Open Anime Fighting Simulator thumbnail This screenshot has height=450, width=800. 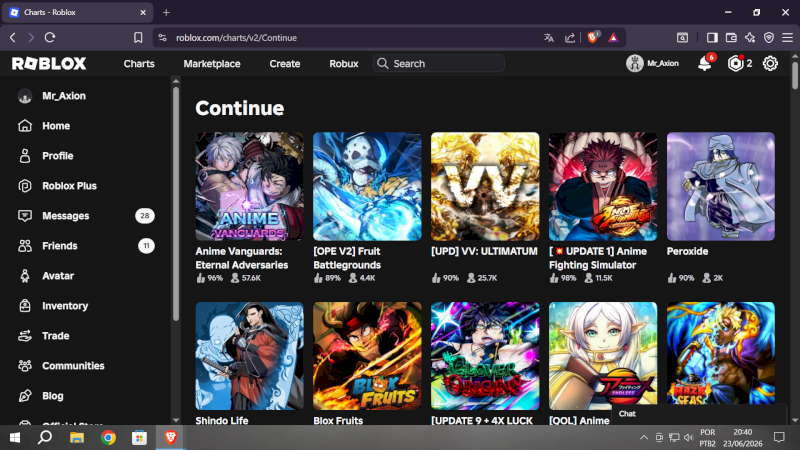[603, 186]
